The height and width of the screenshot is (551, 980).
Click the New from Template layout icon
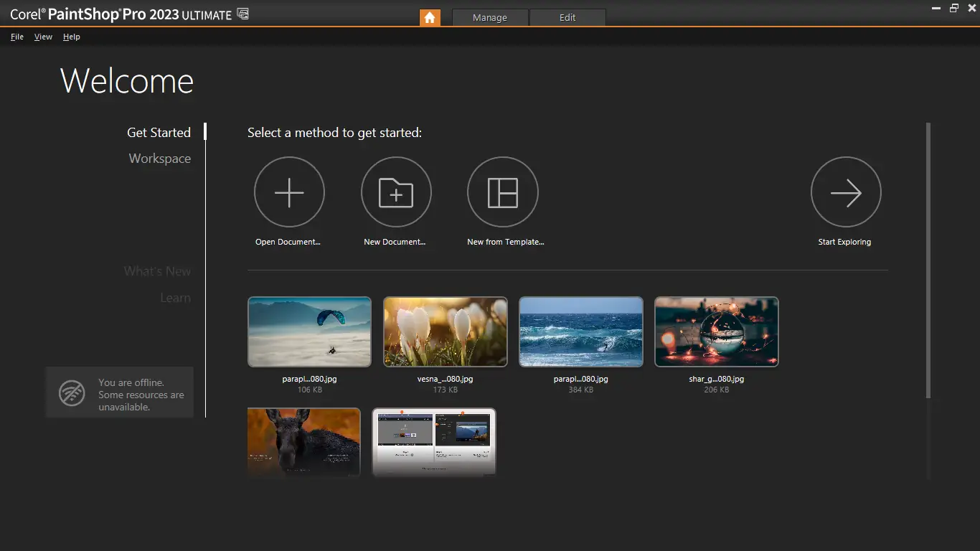click(x=503, y=192)
